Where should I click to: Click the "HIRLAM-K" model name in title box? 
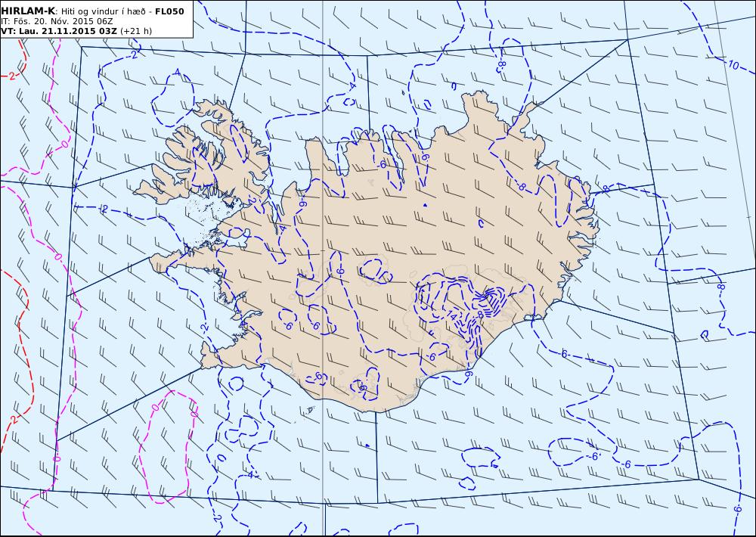pos(29,11)
